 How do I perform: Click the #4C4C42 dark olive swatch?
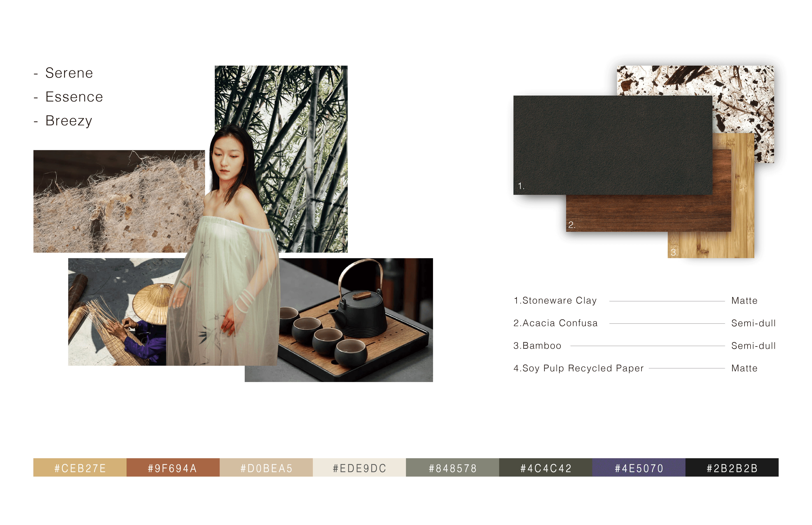545,467
